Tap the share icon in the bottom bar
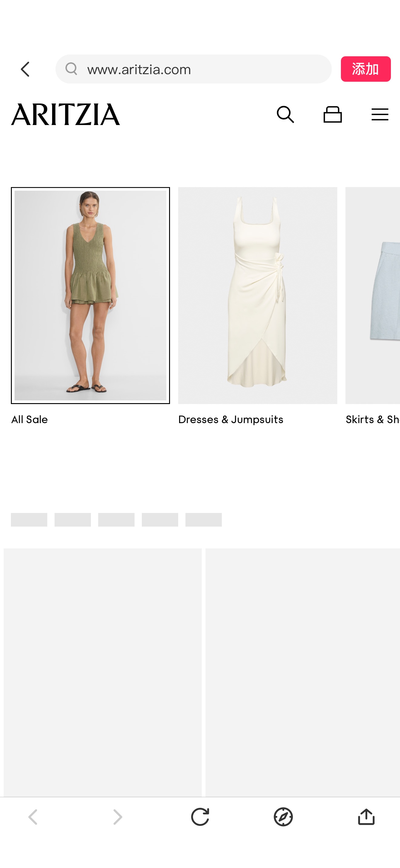 [x=366, y=817]
